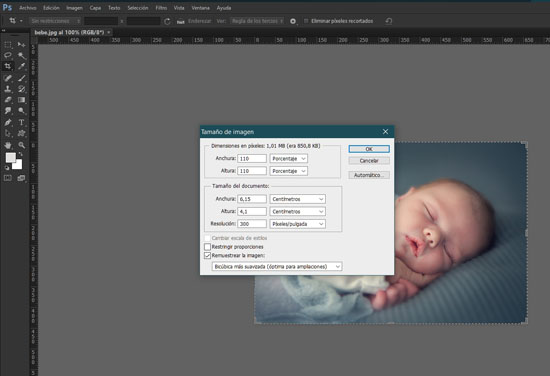Open Sin restricciones crop ratio dropdown
The image size is (550, 376).
55,21
